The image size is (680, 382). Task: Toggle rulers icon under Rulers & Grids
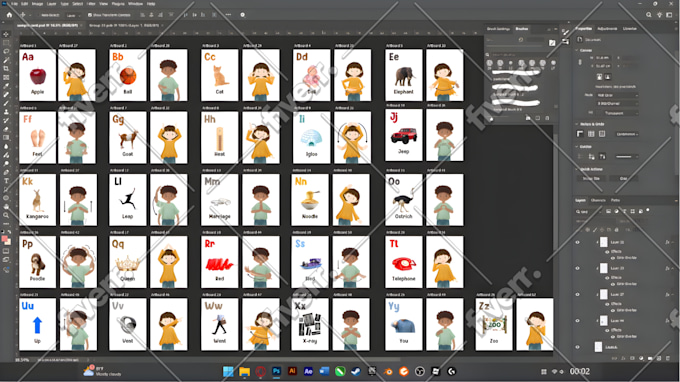580,134
